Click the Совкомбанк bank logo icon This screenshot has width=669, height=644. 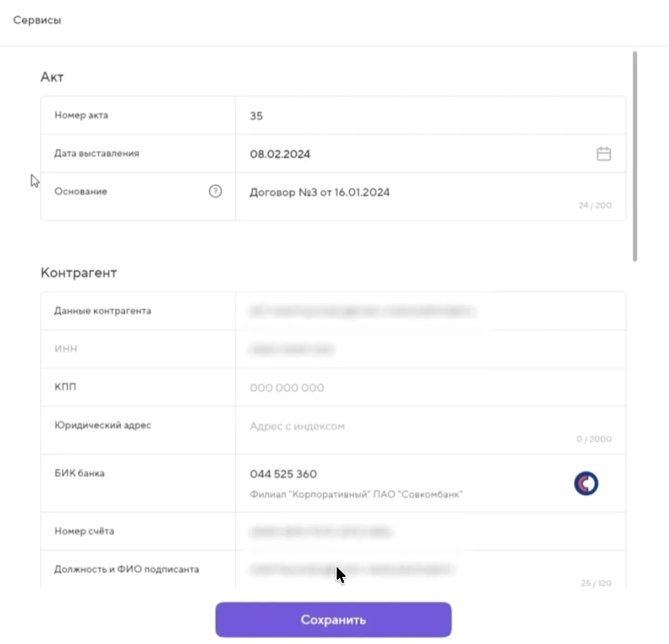coord(586,483)
